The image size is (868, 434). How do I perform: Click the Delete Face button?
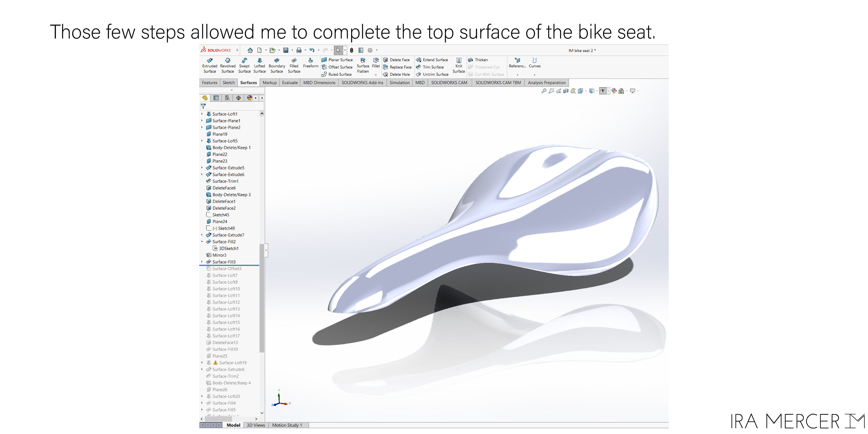point(397,60)
